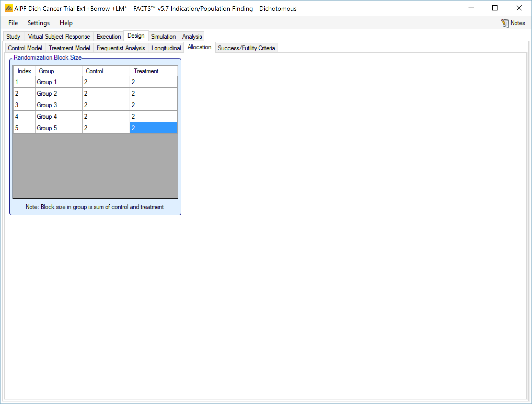Open Success/Futility Criteria sub-tab
Screen dimensions: 532x404
(246, 48)
